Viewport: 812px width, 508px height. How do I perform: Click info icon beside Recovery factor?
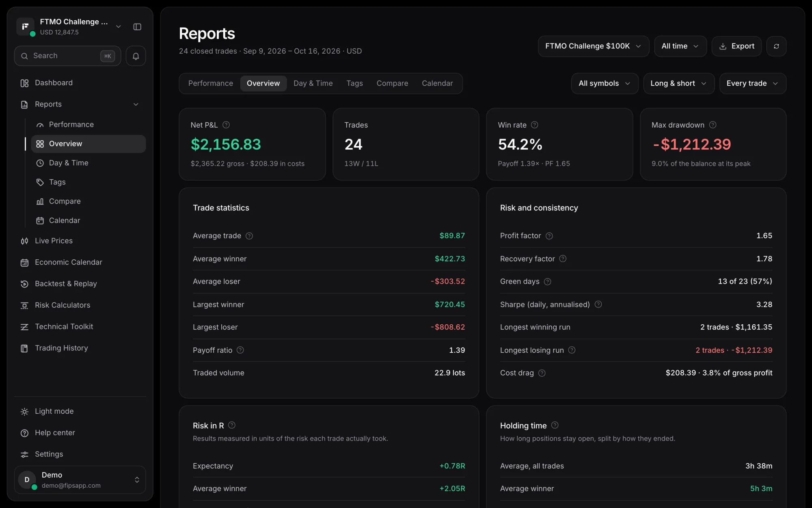point(563,258)
